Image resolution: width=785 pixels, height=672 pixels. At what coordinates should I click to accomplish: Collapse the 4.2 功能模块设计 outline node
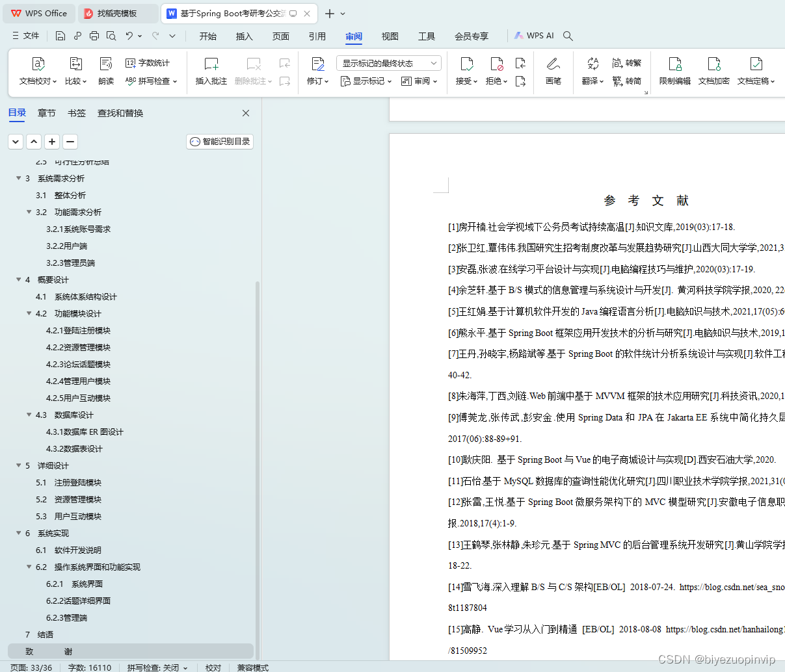pos(29,313)
